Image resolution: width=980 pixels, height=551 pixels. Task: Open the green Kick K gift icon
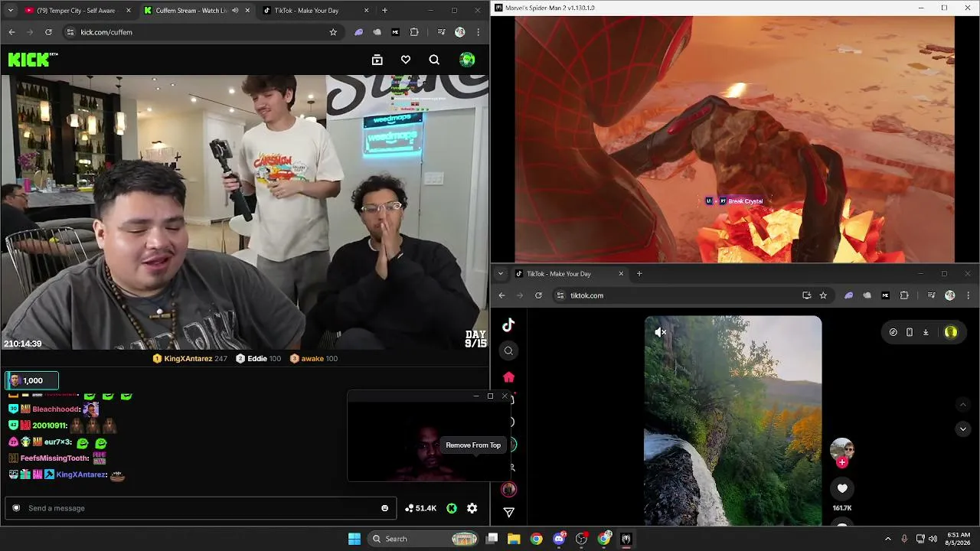[x=452, y=508]
